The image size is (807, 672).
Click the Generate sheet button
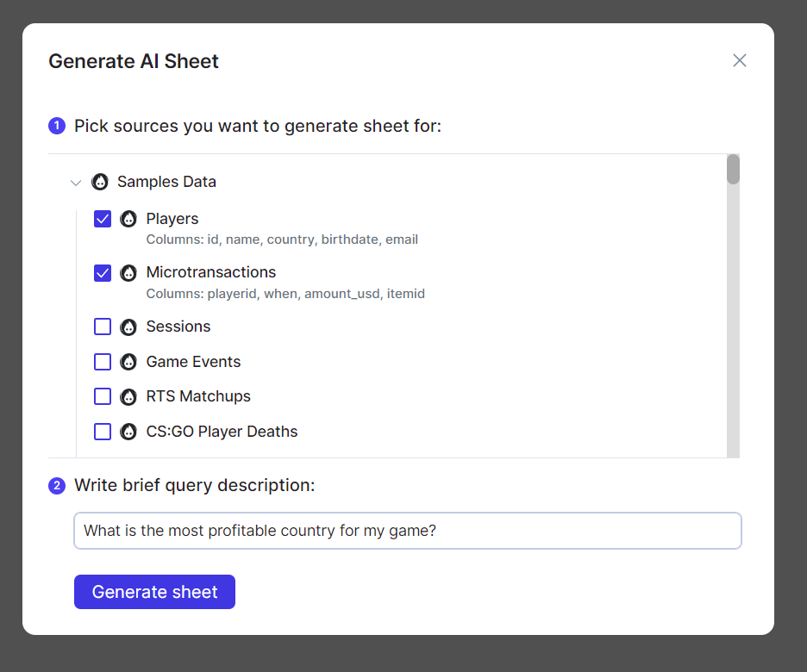click(x=154, y=592)
